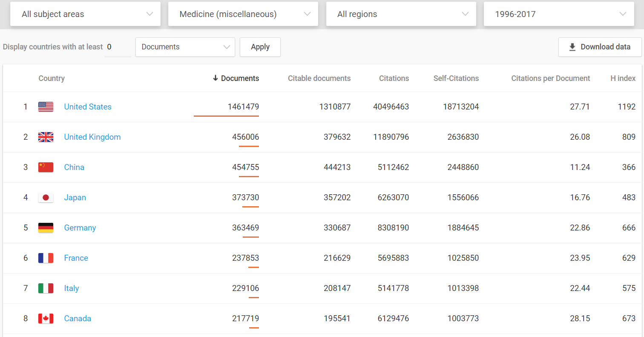Click the United States flag icon
Viewport: 644px width, 337px height.
(46, 107)
